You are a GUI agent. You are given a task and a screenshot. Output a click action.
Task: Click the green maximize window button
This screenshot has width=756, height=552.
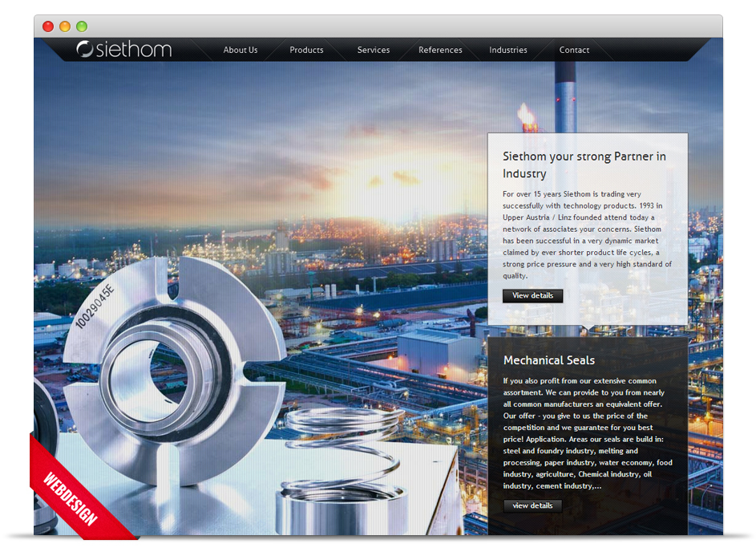[x=82, y=26]
